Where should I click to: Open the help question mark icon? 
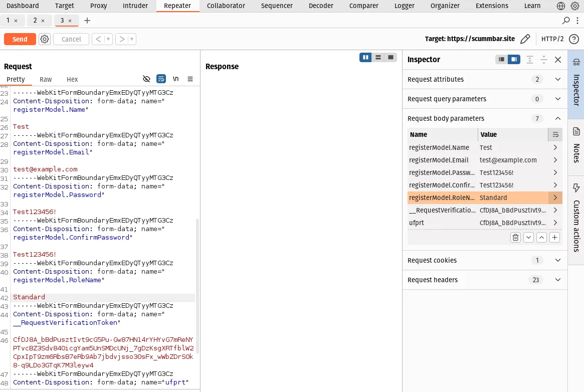[x=574, y=39]
